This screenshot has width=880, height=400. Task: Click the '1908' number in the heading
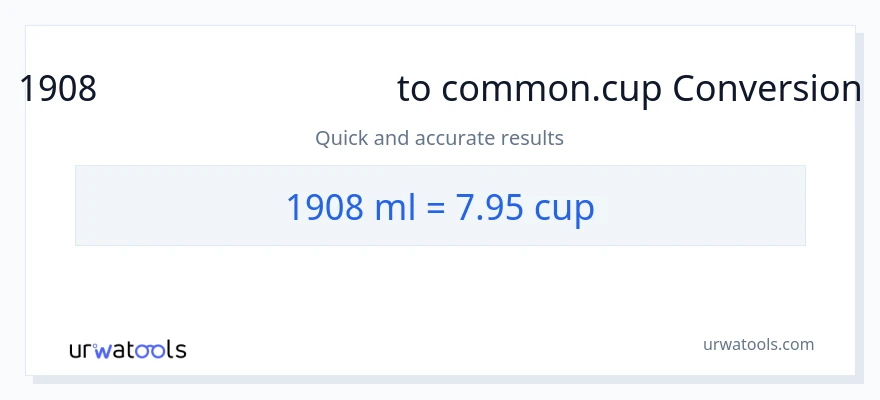pos(58,90)
